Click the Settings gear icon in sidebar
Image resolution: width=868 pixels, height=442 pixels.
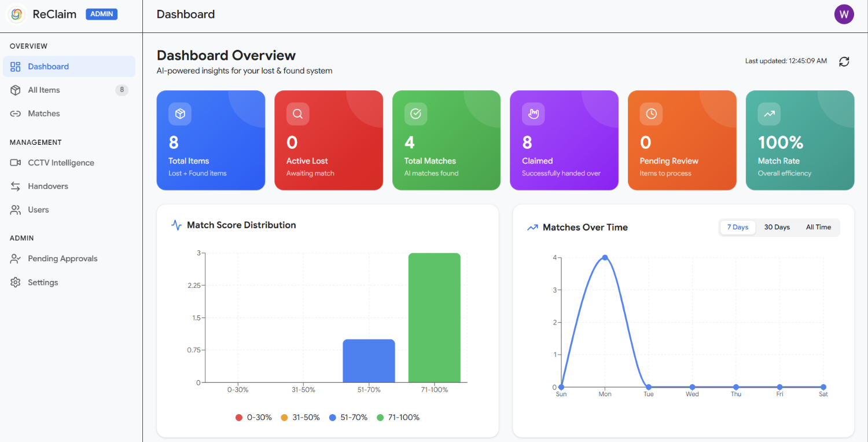pyautogui.click(x=16, y=282)
